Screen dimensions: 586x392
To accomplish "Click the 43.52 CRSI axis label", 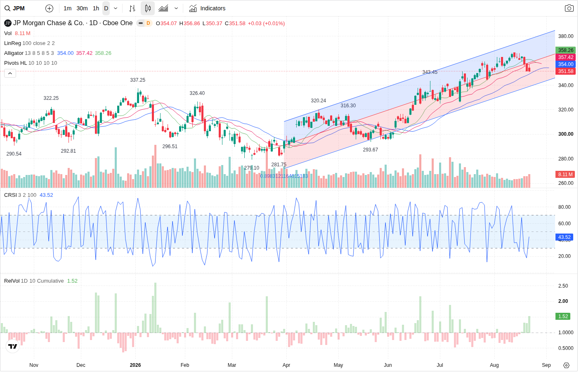I will point(565,237).
